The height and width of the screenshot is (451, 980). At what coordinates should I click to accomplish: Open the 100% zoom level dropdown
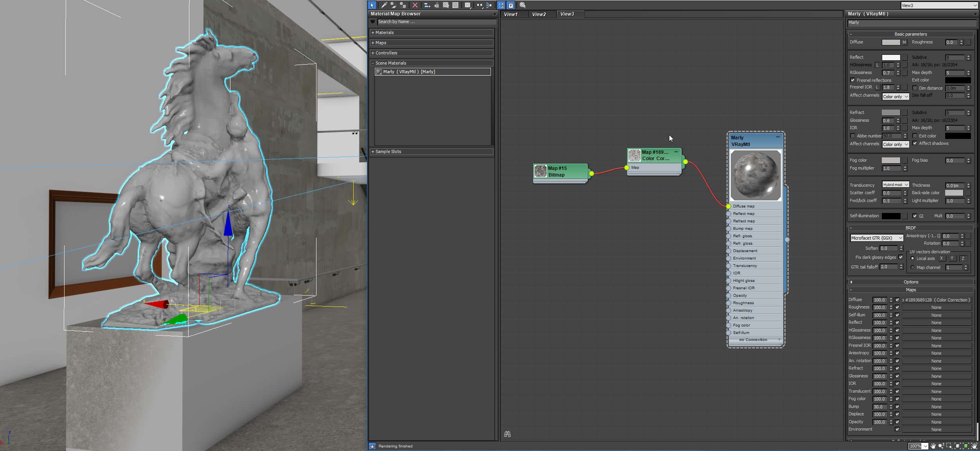918,446
